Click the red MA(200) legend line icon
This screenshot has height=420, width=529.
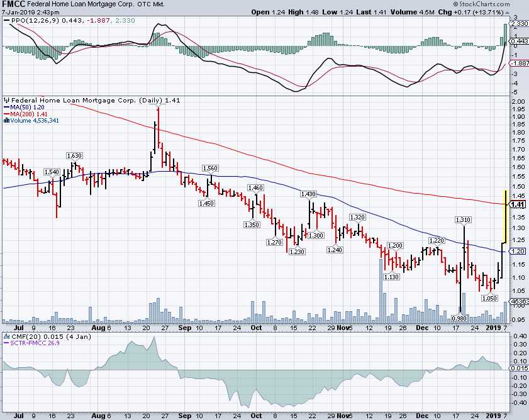coord(7,114)
